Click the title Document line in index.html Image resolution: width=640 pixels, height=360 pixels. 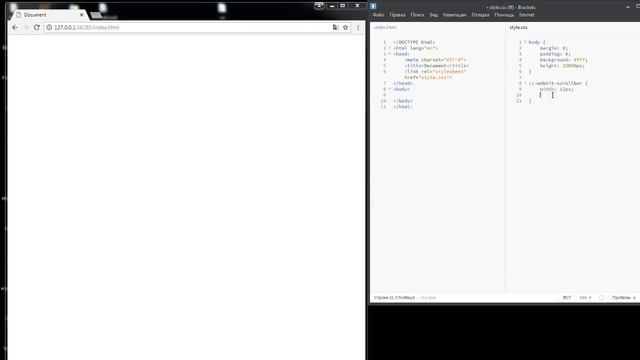437,66
